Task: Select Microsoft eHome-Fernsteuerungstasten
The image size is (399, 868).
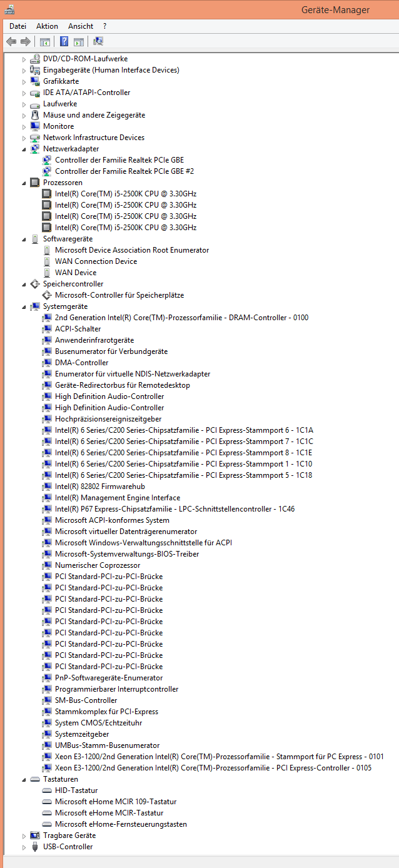Action: 121,824
